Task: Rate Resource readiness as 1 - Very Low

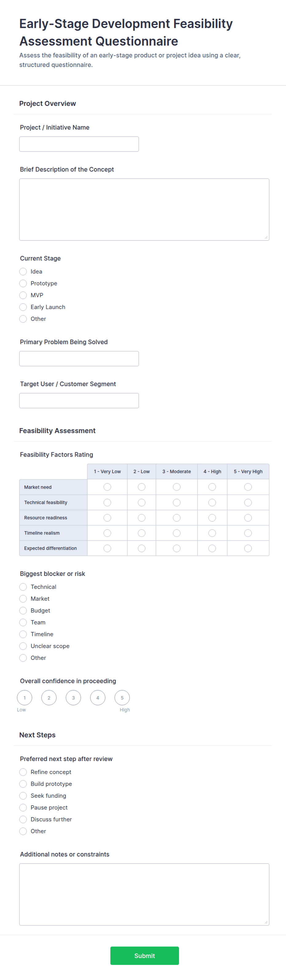Action: 108,518
